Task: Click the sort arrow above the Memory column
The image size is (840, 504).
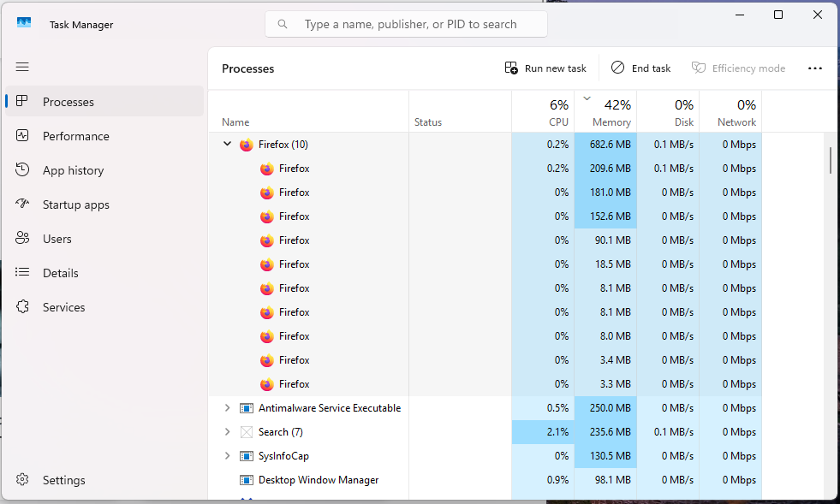Action: click(587, 98)
